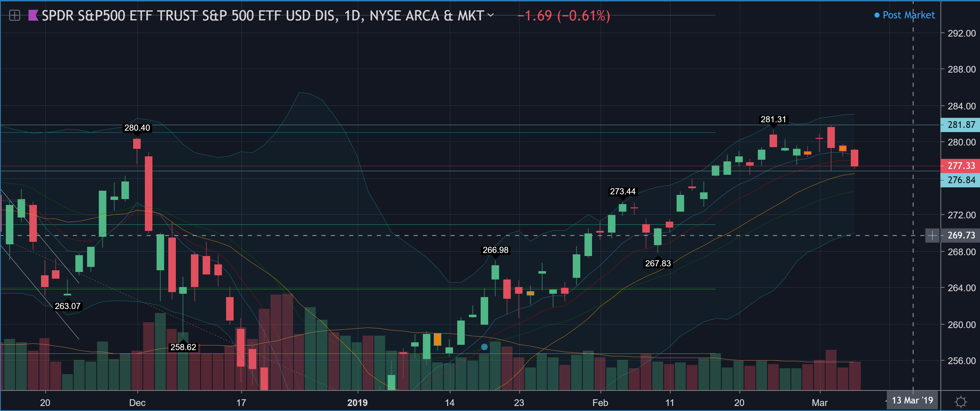The width and height of the screenshot is (980, 411).
Task: Click the Post Market label
Action: 909,15
